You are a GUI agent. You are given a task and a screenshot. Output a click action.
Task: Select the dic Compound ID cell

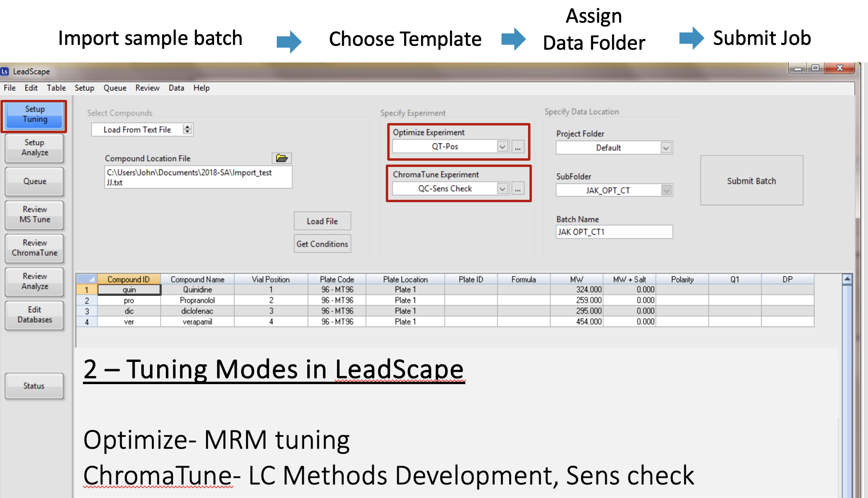click(129, 311)
